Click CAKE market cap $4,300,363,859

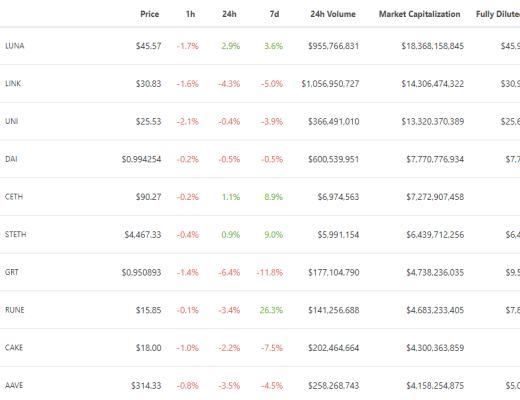[x=435, y=348]
